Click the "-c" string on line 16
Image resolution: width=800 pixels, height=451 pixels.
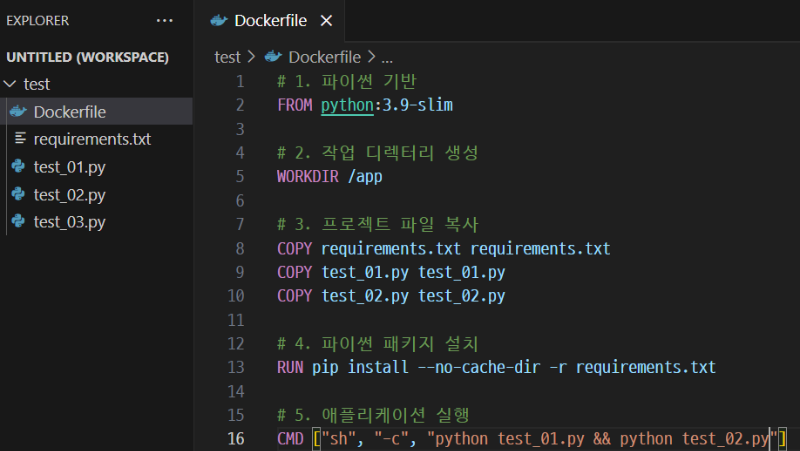tap(391, 439)
